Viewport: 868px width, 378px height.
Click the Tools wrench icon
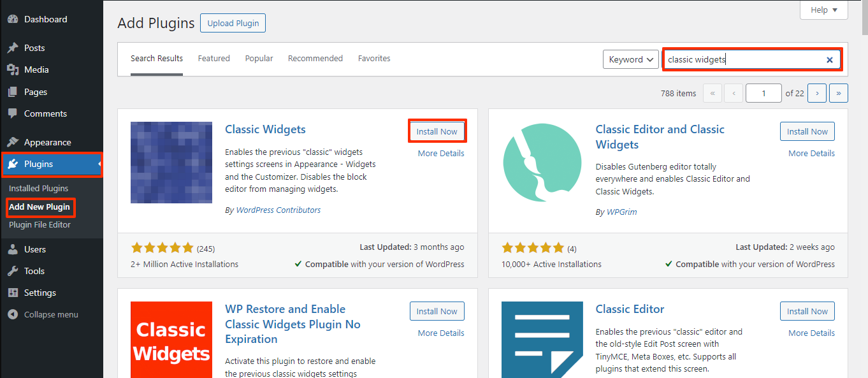[13, 271]
